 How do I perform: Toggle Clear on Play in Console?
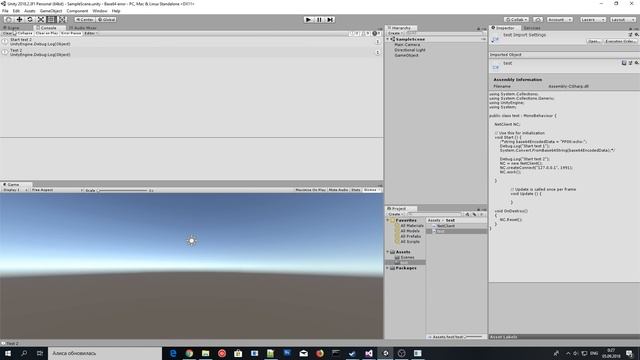[47, 33]
